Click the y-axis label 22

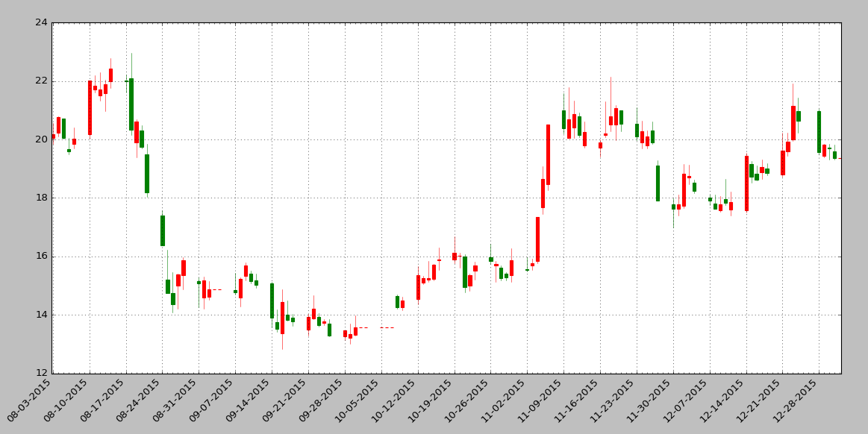click(x=42, y=81)
